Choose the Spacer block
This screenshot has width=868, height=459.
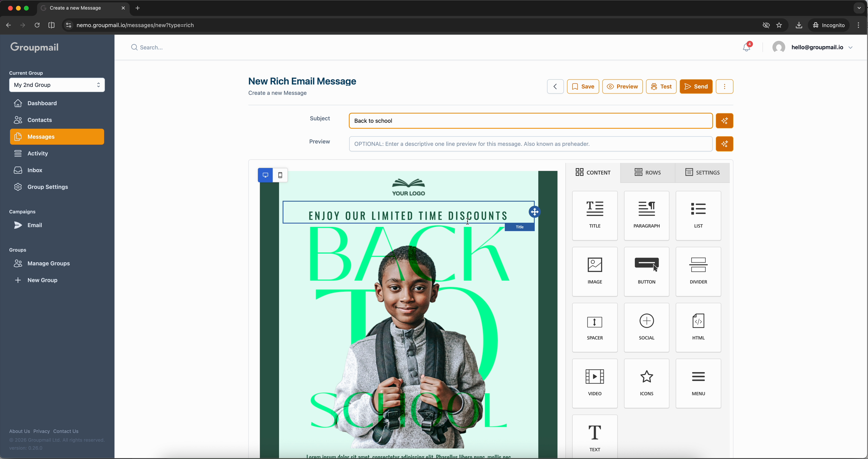pos(594,327)
